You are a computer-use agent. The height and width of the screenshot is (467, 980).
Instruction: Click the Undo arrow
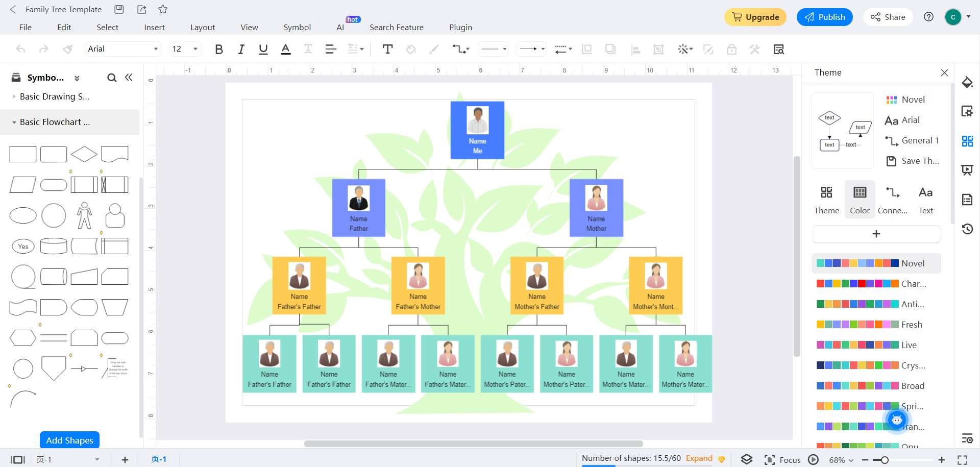point(21,49)
